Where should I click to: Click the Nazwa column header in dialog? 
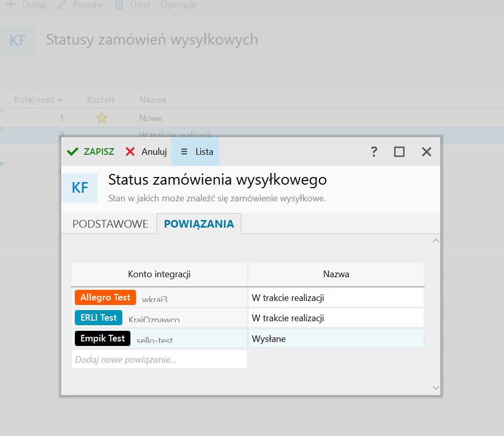pyautogui.click(x=336, y=275)
